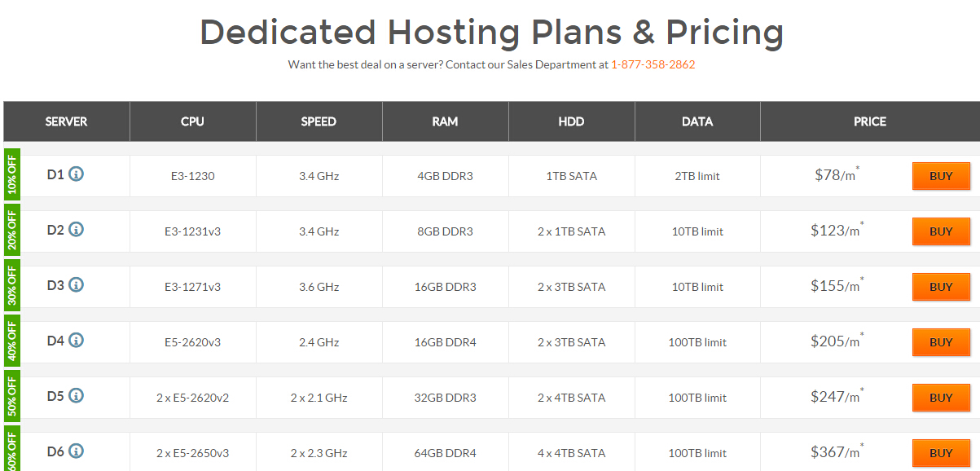The height and width of the screenshot is (471, 980).
Task: Open the info icon next to D3
Action: click(76, 285)
